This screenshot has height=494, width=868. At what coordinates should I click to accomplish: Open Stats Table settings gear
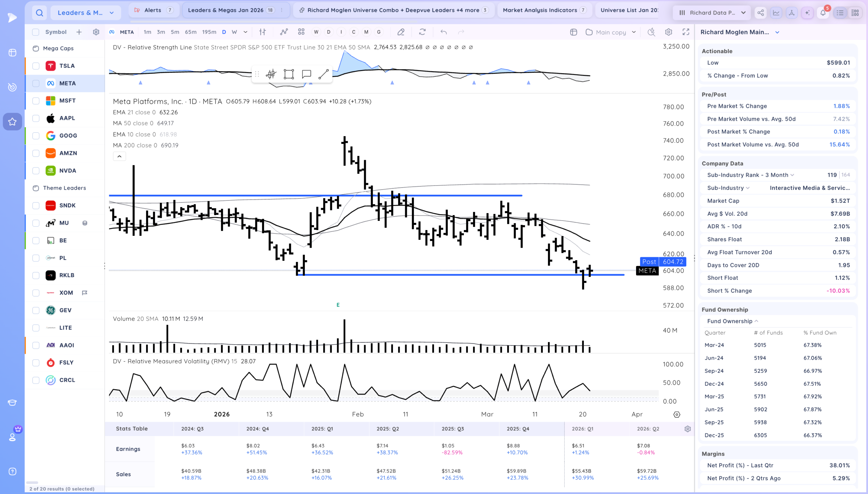(x=688, y=429)
